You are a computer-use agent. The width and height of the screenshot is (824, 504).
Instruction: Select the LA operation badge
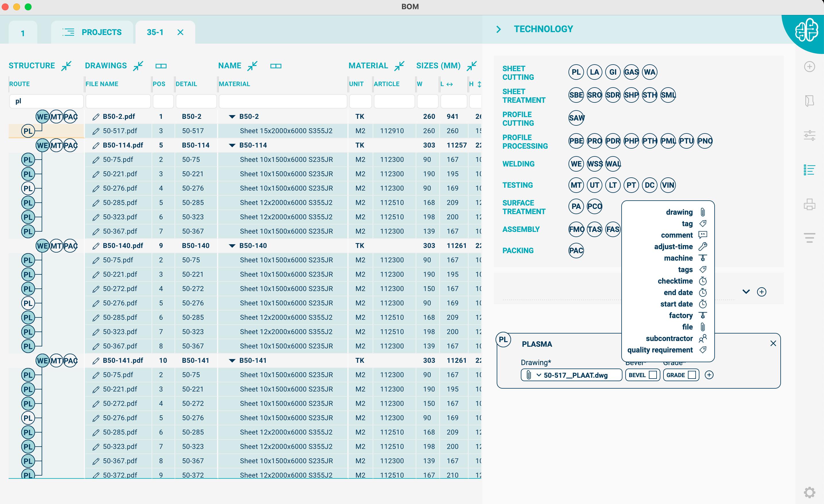pyautogui.click(x=595, y=72)
